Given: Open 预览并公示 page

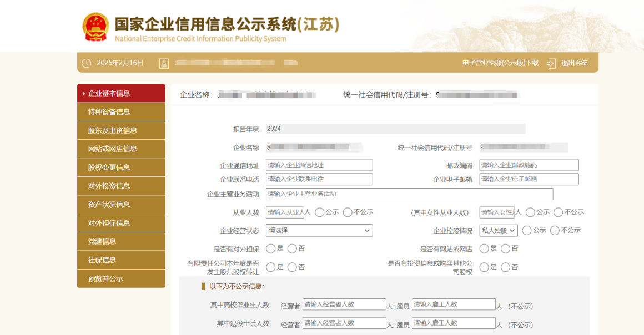Looking at the screenshot, I should click(x=121, y=279).
